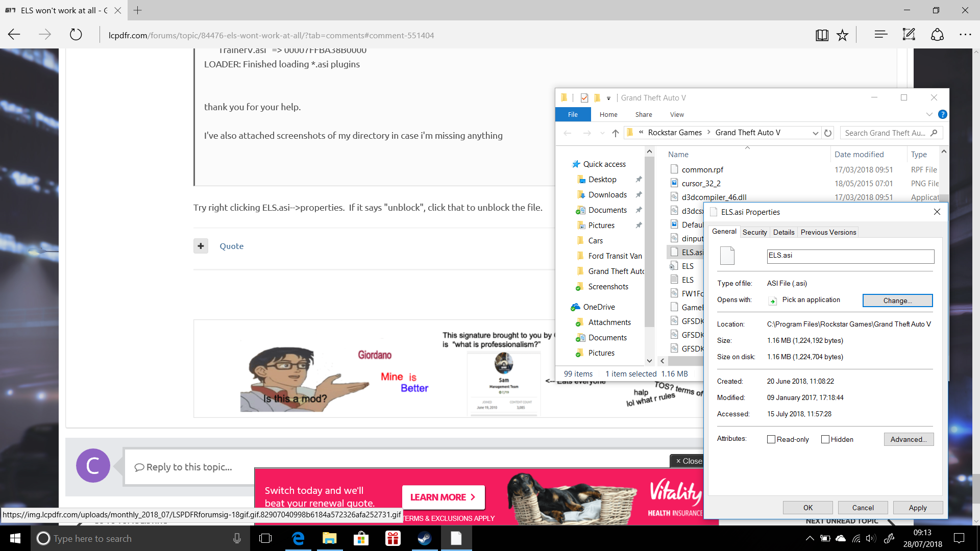This screenshot has height=551, width=980.
Task: Click the Quote link
Action: click(231, 246)
